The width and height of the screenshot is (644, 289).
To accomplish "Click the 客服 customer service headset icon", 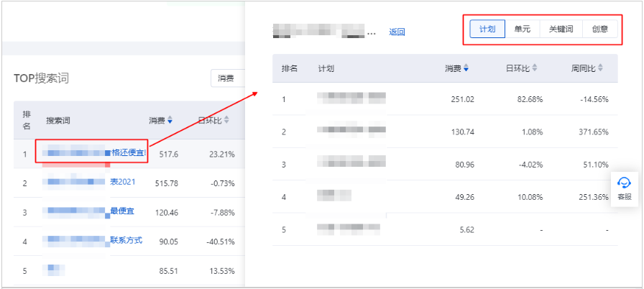I will coord(624,184).
